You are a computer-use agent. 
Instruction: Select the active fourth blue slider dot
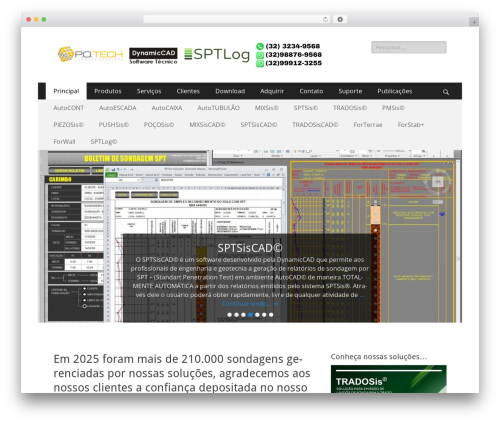click(250, 315)
